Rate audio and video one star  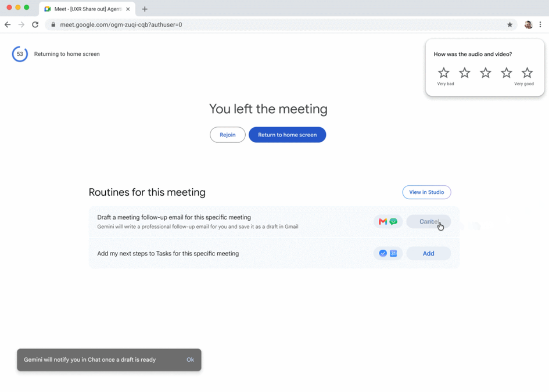click(x=444, y=73)
